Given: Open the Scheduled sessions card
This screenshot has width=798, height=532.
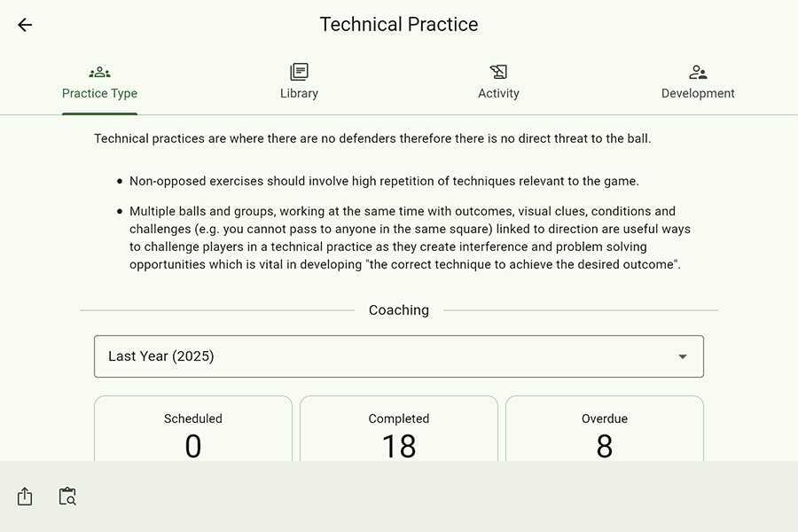Looking at the screenshot, I should (193, 430).
